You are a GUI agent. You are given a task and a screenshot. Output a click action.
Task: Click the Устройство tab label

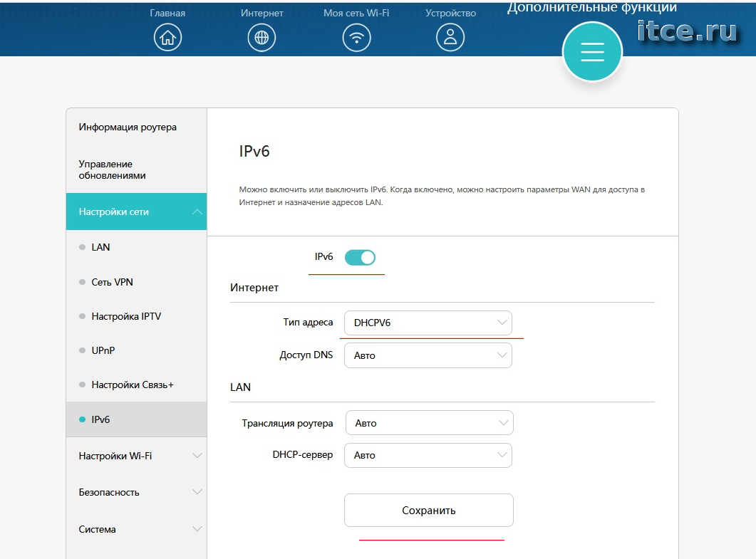click(x=450, y=13)
